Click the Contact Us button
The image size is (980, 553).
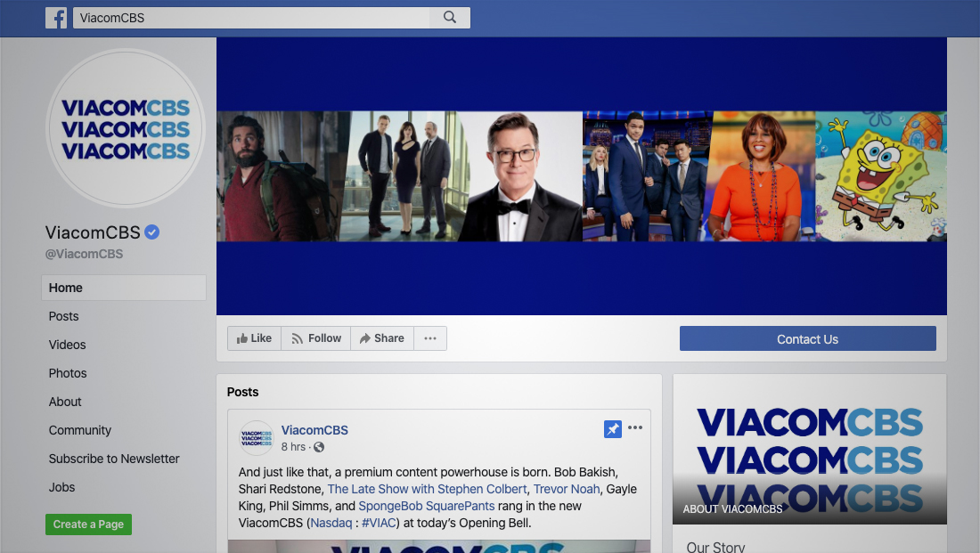[807, 338]
